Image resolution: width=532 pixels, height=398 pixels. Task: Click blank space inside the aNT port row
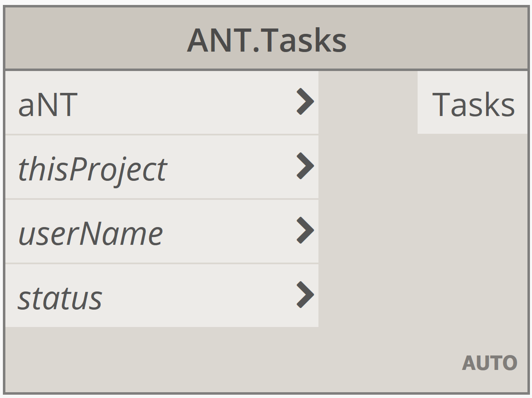click(x=186, y=103)
